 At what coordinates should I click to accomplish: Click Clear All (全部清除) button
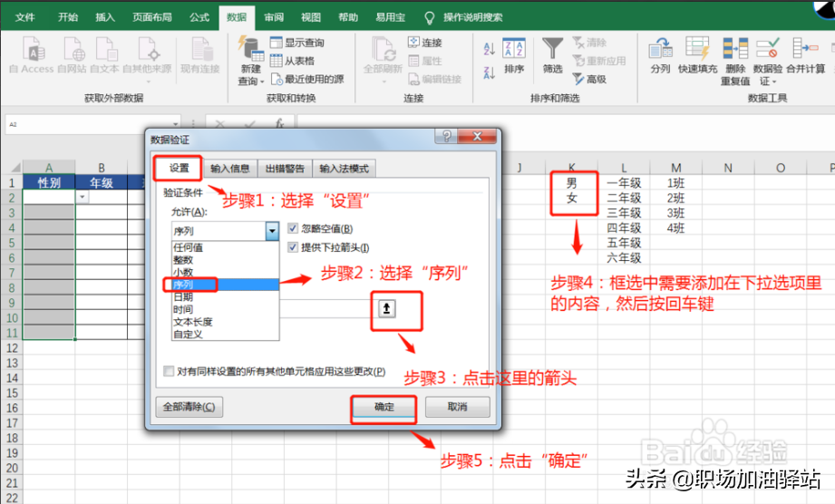(189, 407)
